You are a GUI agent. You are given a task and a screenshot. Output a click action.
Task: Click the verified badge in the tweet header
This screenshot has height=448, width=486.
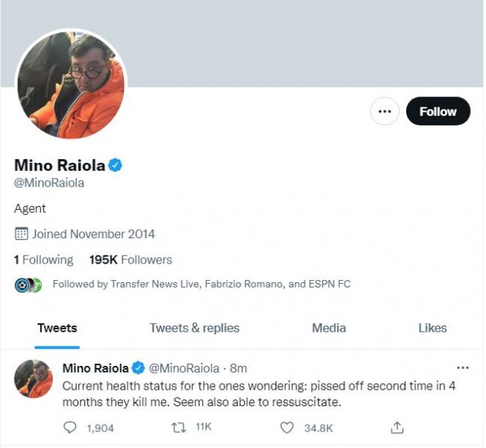(138, 368)
